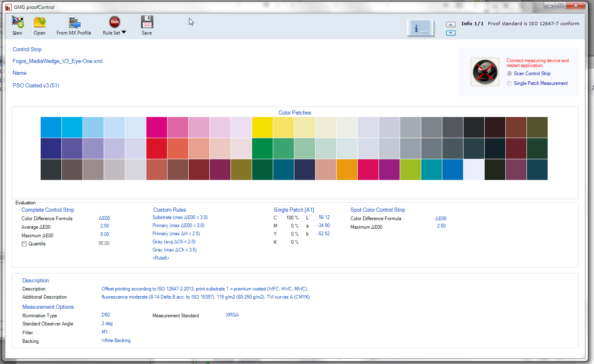594x364 pixels.
Task: Open the PSO Coated v3 (51) name link
Action: point(35,85)
